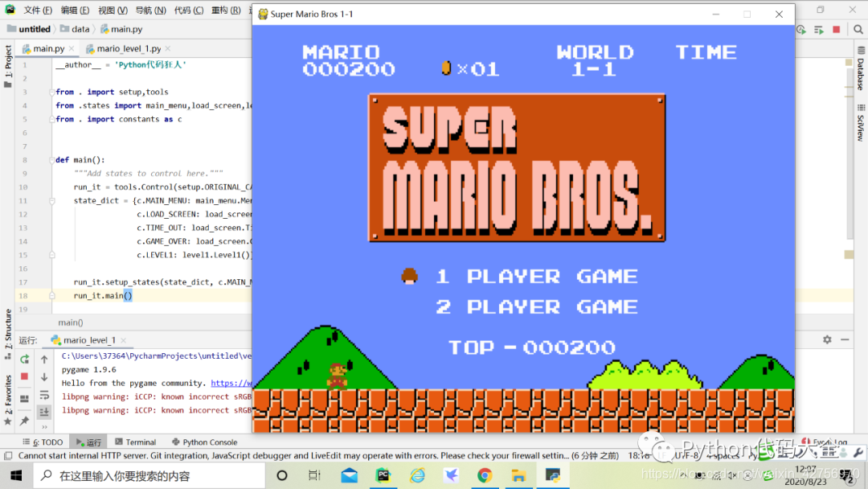Click the profile run icon in toolbar
Viewport: 868px width, 489px height.
point(801,29)
